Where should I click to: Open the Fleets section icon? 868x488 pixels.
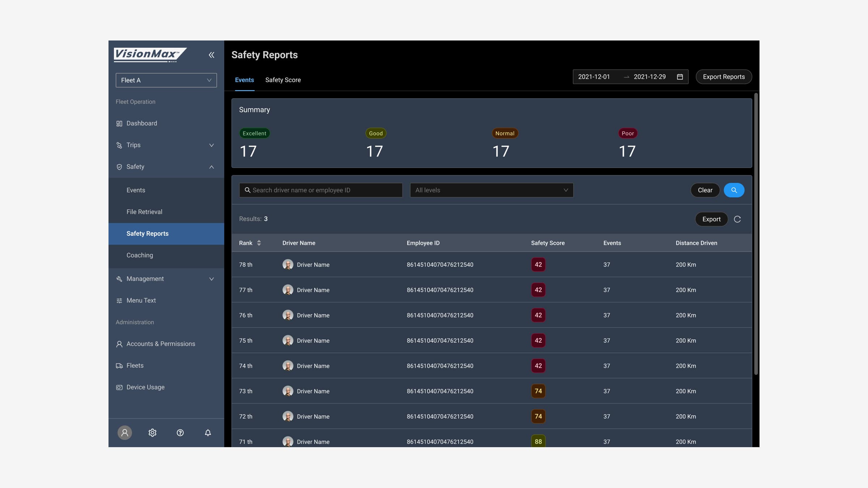[119, 365]
